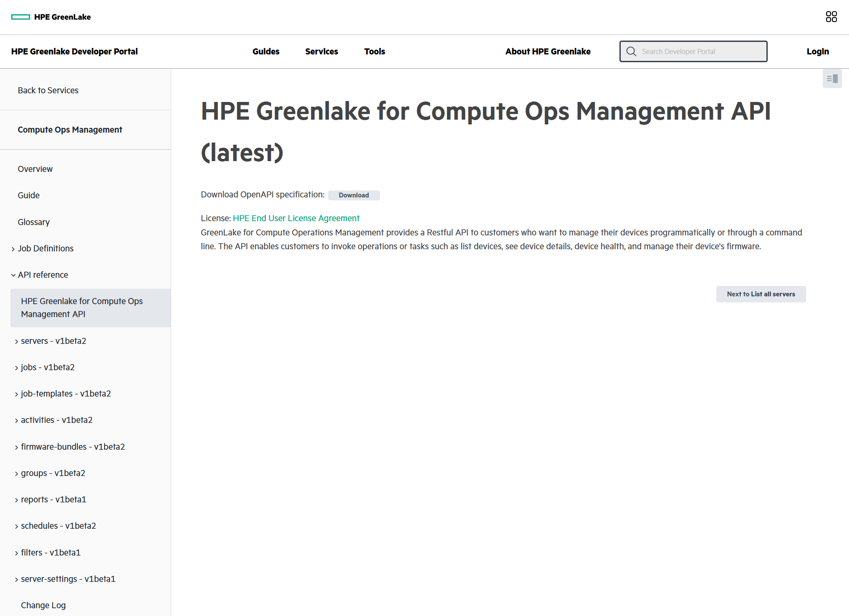Open the Glossary page

34,222
